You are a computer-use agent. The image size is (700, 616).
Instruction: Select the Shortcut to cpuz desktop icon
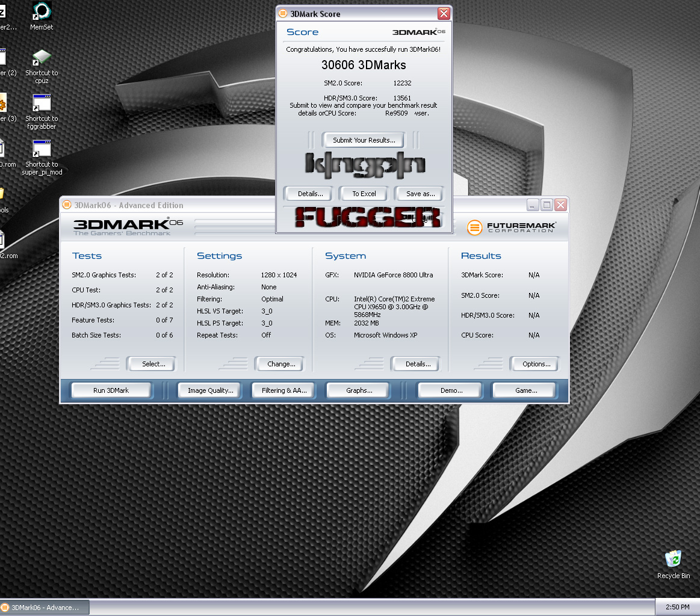42,66
